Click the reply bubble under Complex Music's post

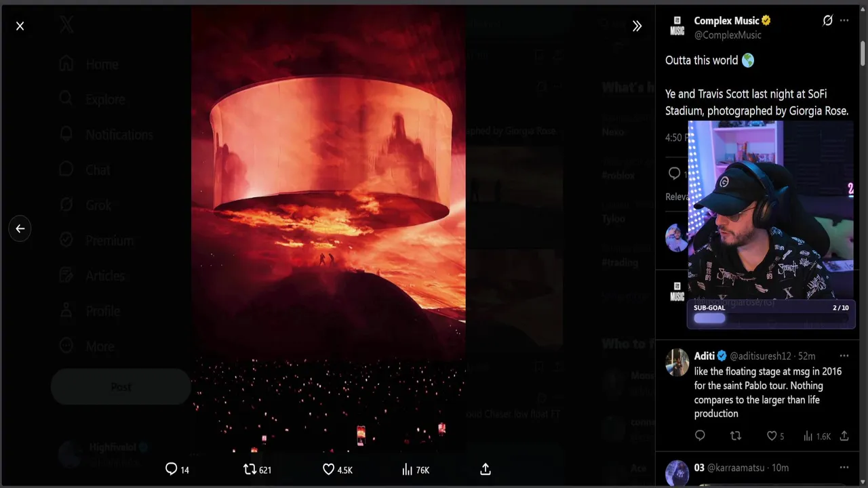[674, 174]
